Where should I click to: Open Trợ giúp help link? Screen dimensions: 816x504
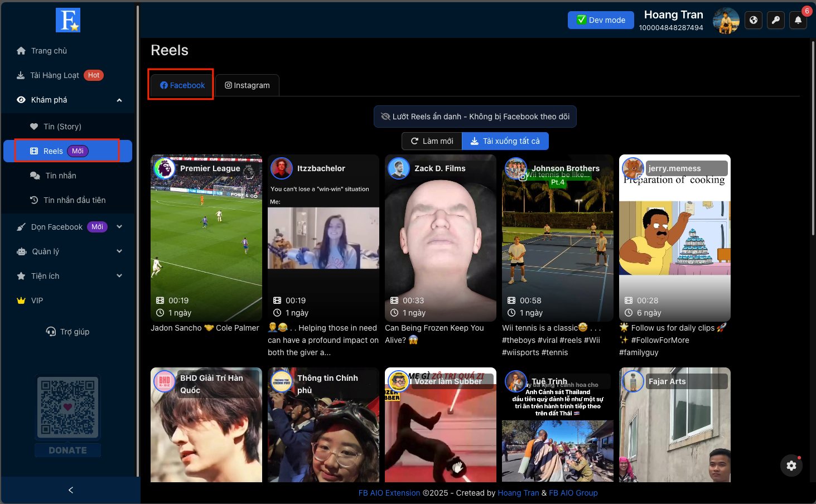[67, 332]
